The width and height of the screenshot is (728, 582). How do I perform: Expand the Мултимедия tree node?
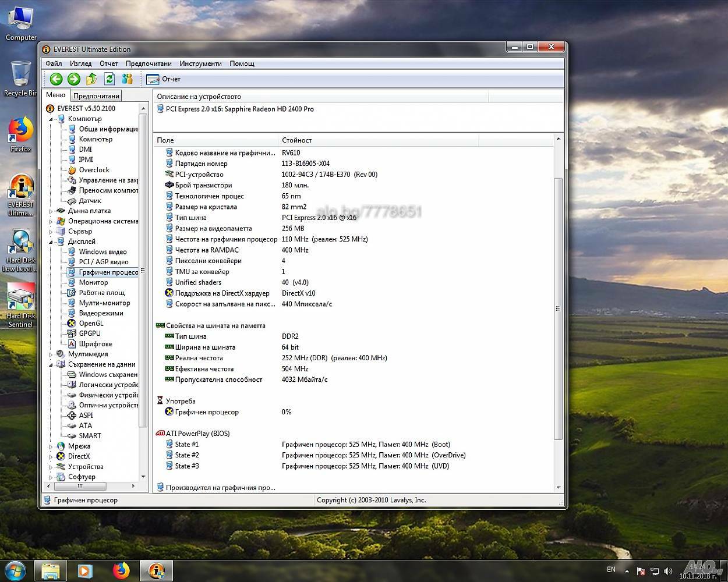pyautogui.click(x=51, y=354)
